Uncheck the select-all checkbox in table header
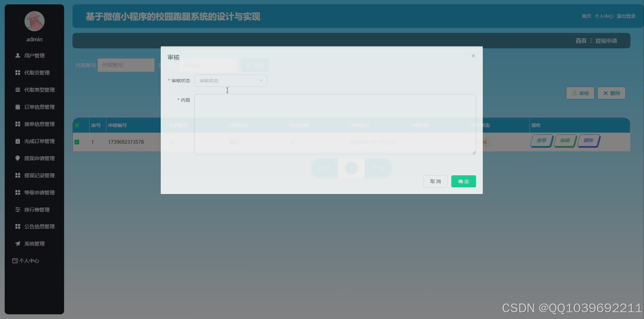Screen dimensions: 644x319 77,125
